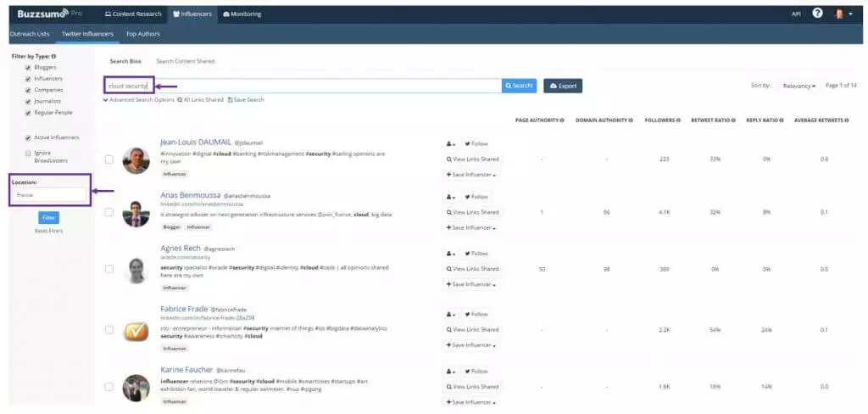Click the Retweet Ratio info icon

pos(733,120)
